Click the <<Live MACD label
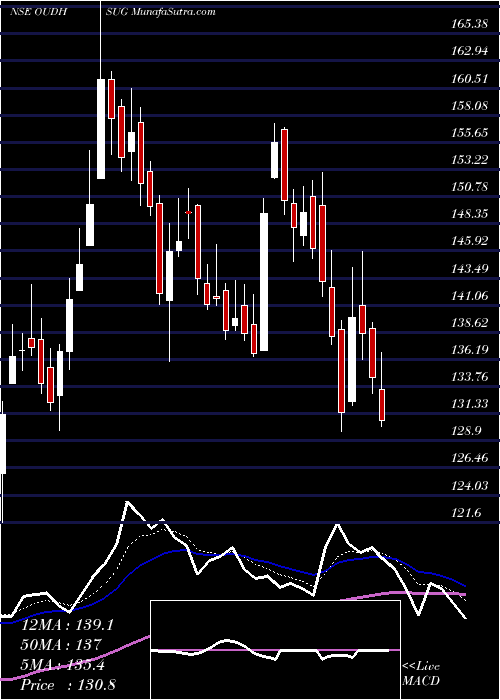Screen dimensions: 500x700 pos(421,674)
